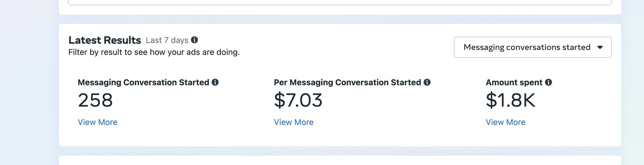Open View More below the $7.03 cost

tap(293, 122)
